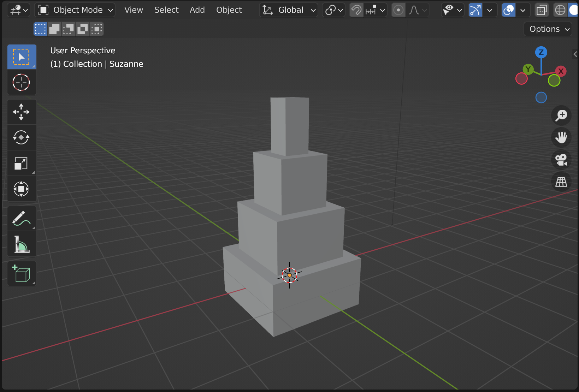Toggle show overlays button

[x=509, y=10]
